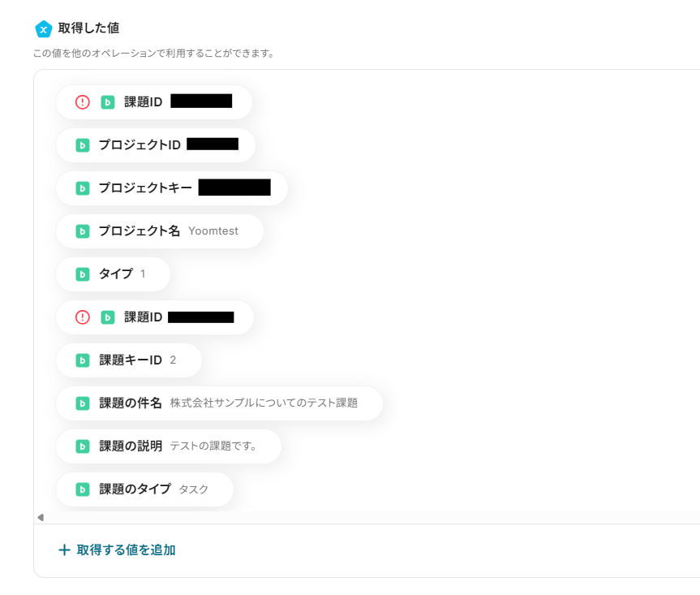The image size is (700, 595).
Task: Click the red warning icon on second 課題ID
Action: click(83, 317)
